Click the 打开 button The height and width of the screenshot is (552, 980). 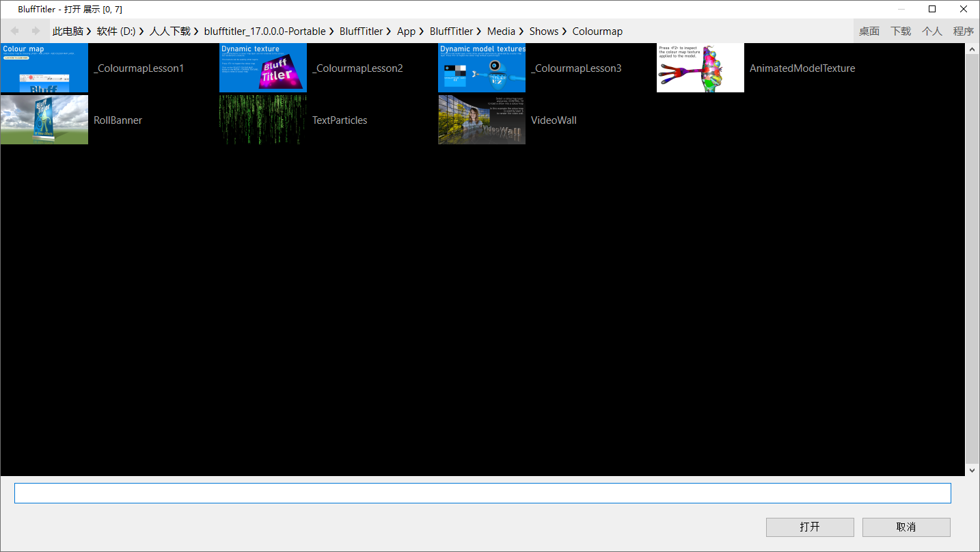tap(810, 527)
